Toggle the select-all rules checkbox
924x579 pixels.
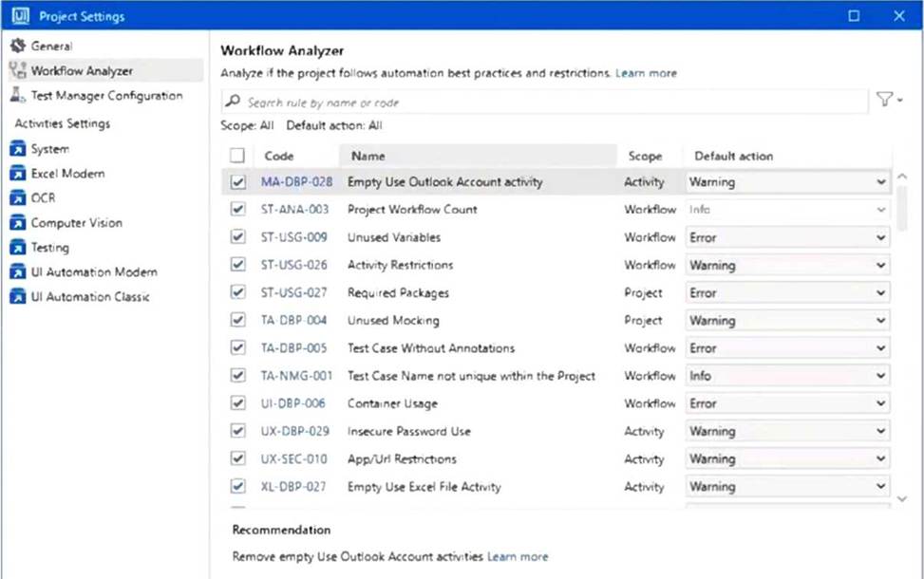tap(237, 156)
